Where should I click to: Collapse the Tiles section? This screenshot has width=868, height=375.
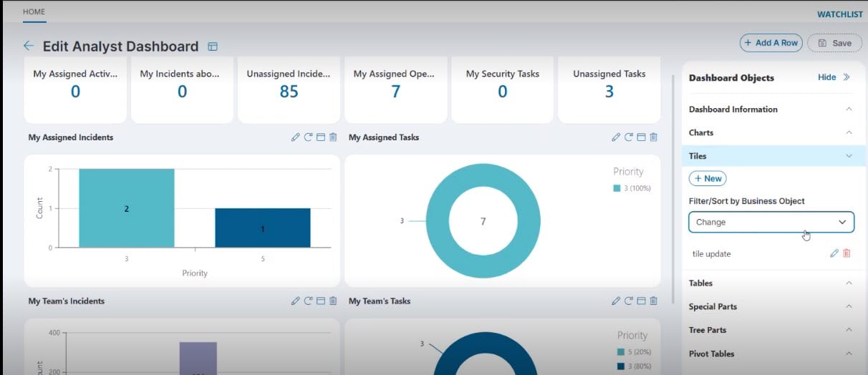click(x=849, y=156)
